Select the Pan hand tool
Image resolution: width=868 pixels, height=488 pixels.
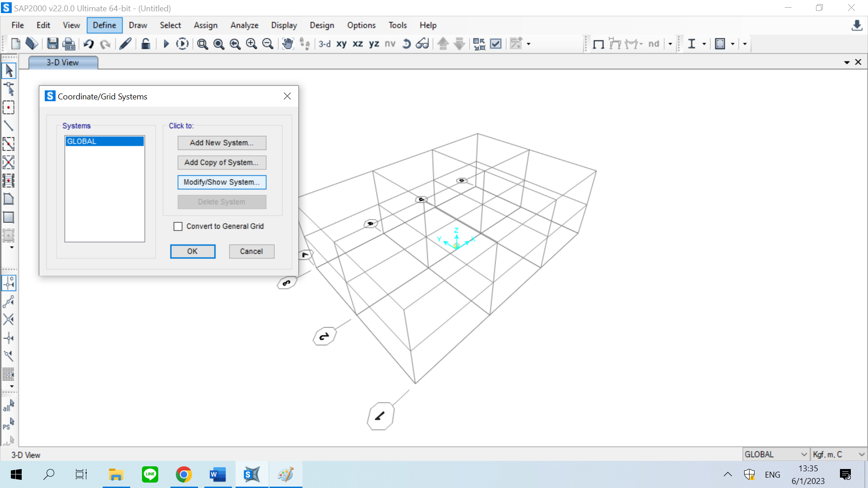[288, 44]
